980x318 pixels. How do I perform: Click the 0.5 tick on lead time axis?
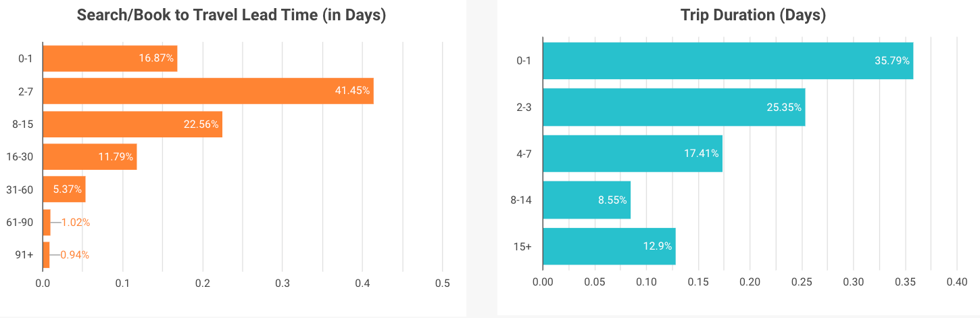coord(442,283)
